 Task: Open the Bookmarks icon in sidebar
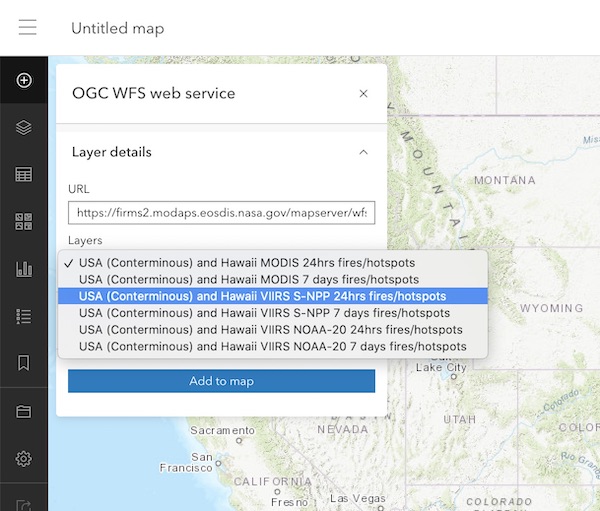pyautogui.click(x=24, y=362)
